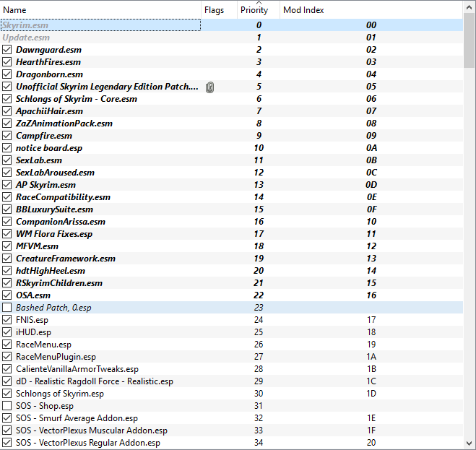
Task: Disable the Dragonborn.esm plugin checkbox
Action: [7, 74]
